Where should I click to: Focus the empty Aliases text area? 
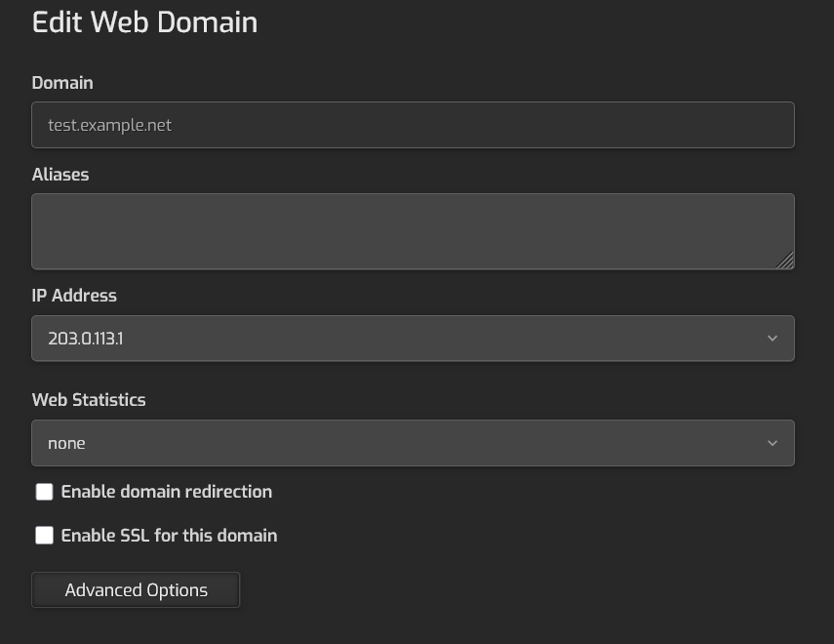(413, 231)
